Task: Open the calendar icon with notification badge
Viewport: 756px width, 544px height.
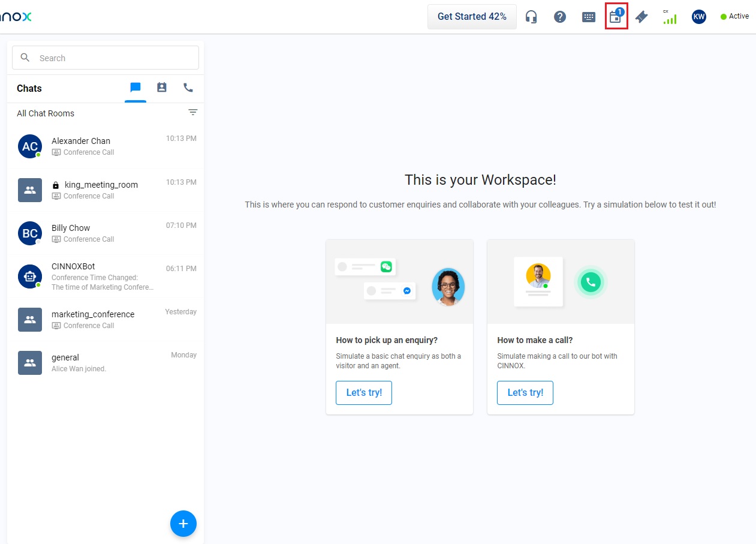Action: [616, 16]
